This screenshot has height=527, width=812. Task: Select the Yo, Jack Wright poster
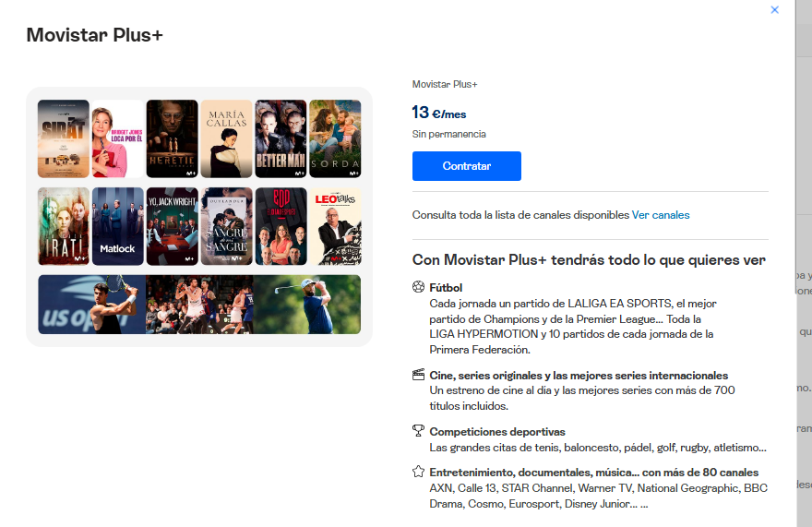(172, 226)
